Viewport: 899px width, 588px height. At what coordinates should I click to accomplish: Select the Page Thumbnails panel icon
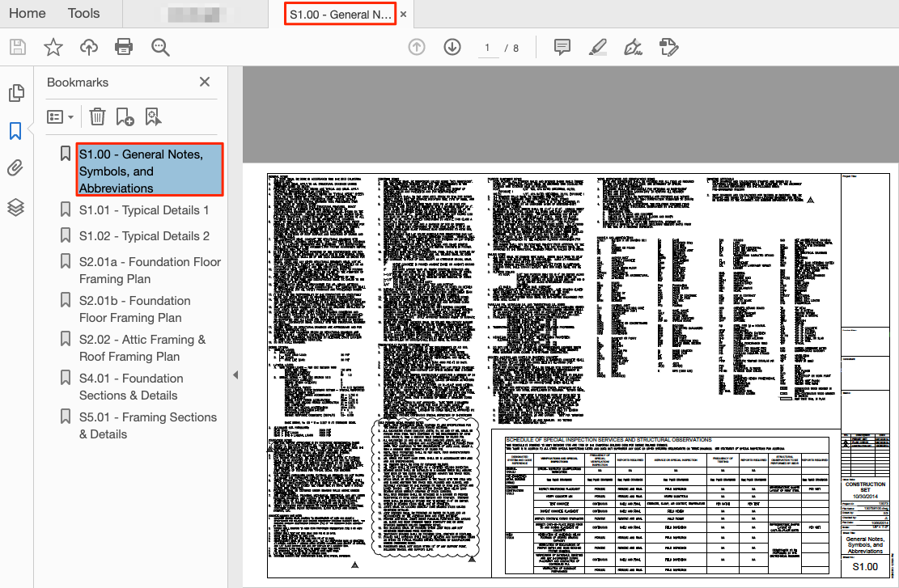click(16, 93)
